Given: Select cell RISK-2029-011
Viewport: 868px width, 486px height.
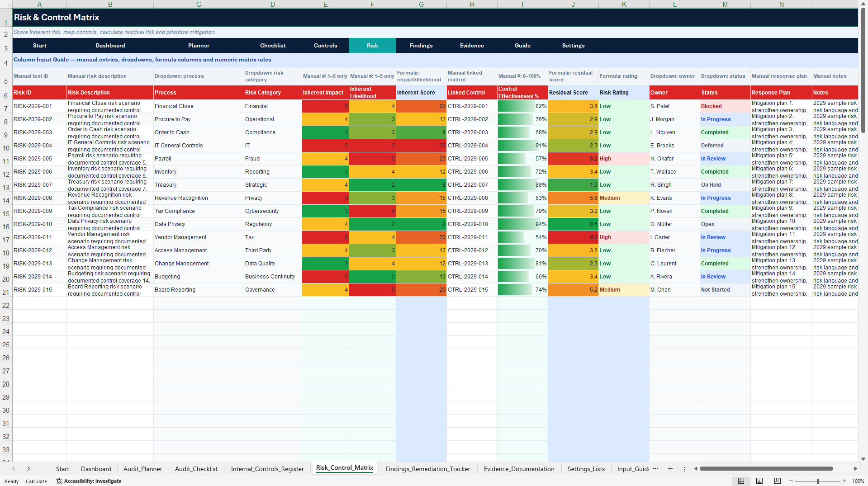Looking at the screenshot, I should pyautogui.click(x=39, y=237).
